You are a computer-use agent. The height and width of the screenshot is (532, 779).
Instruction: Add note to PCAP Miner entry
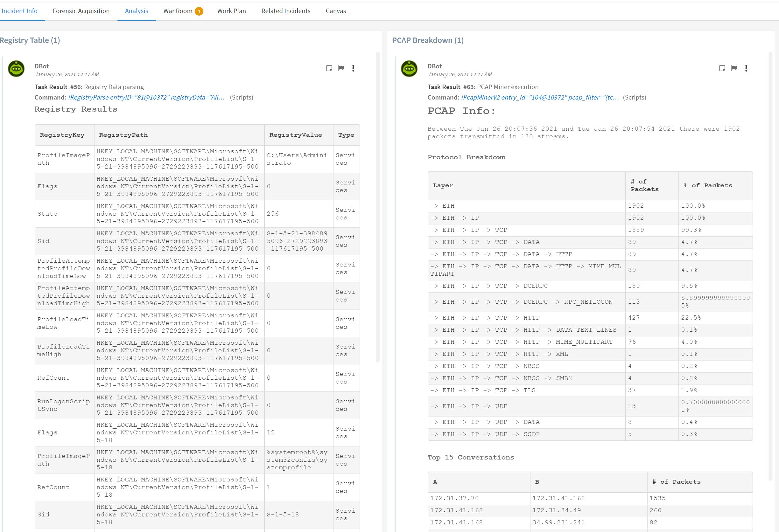[722, 68]
